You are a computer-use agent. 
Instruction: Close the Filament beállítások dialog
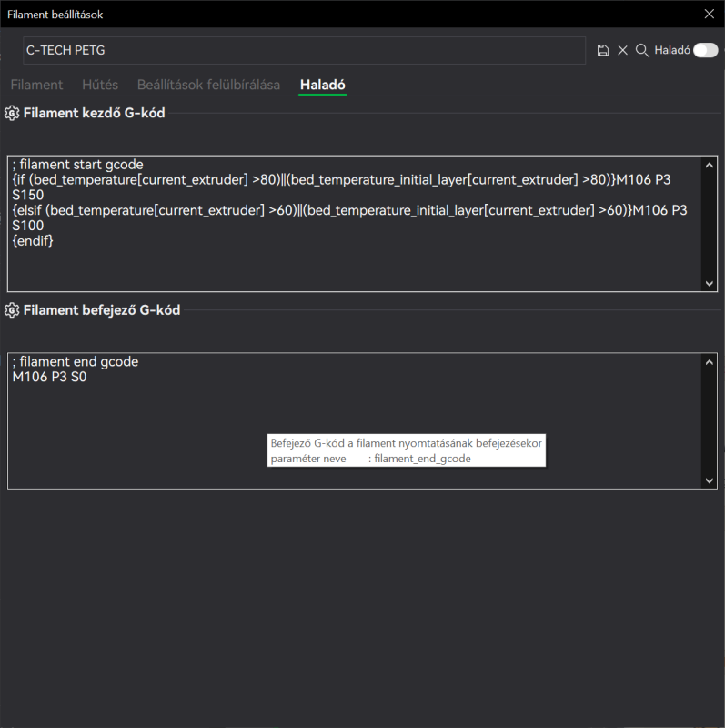click(x=710, y=14)
